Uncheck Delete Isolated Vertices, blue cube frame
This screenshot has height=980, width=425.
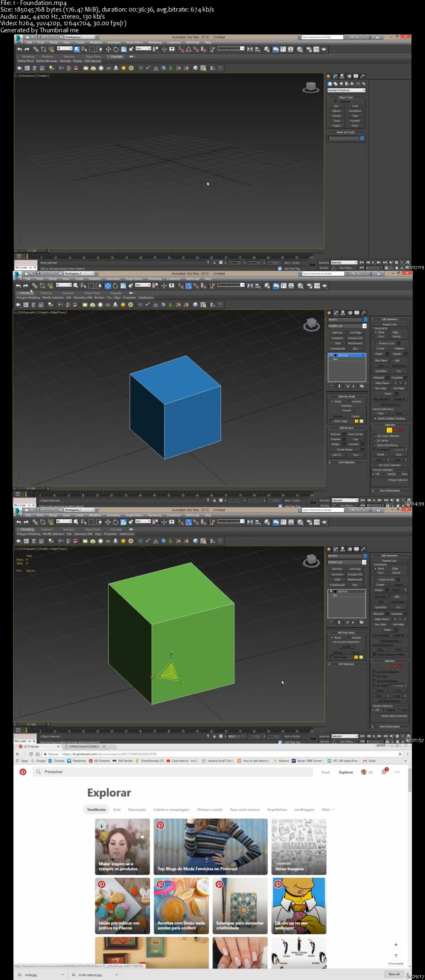tap(375, 418)
